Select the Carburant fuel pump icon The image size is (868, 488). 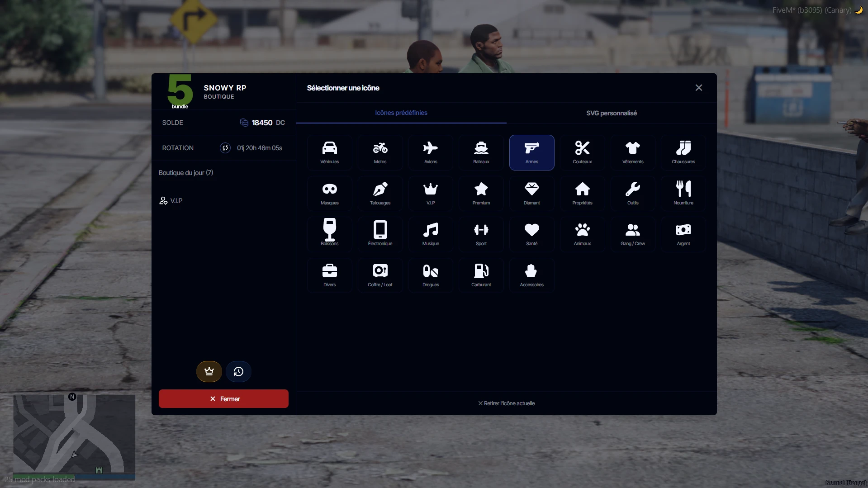481,275
